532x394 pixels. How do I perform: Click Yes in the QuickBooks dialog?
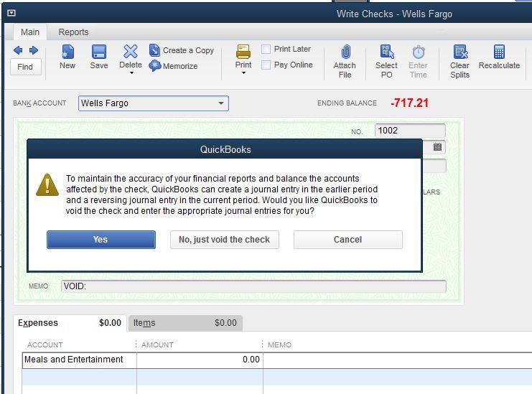click(x=101, y=240)
